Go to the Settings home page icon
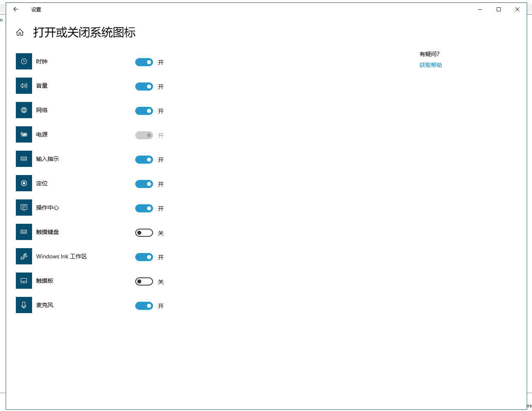This screenshot has height=411, width=532. pyautogui.click(x=20, y=32)
